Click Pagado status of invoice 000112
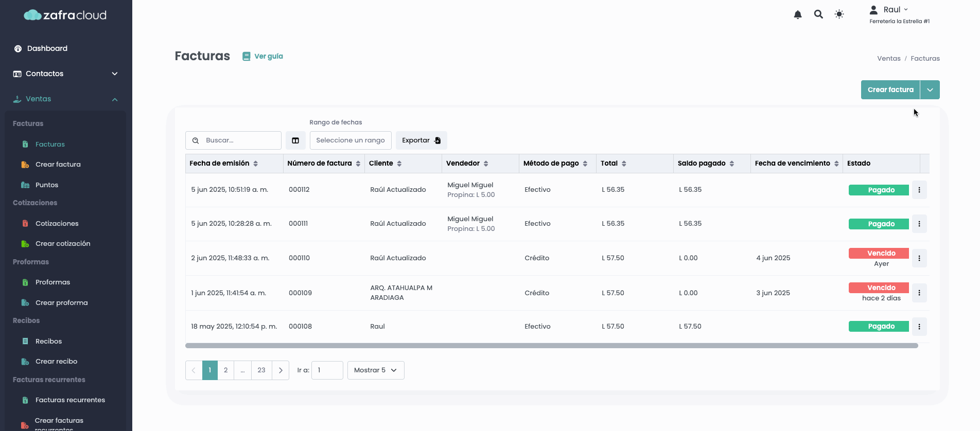The image size is (980, 431). [879, 190]
